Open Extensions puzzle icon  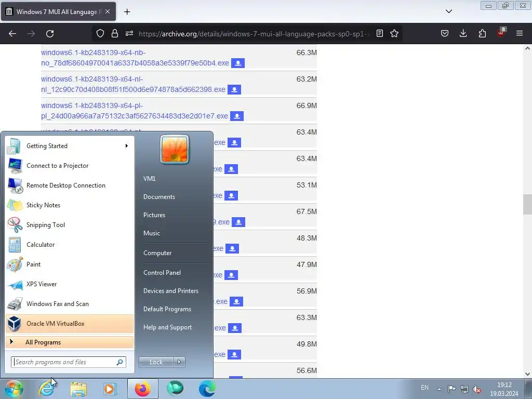tap(482, 33)
